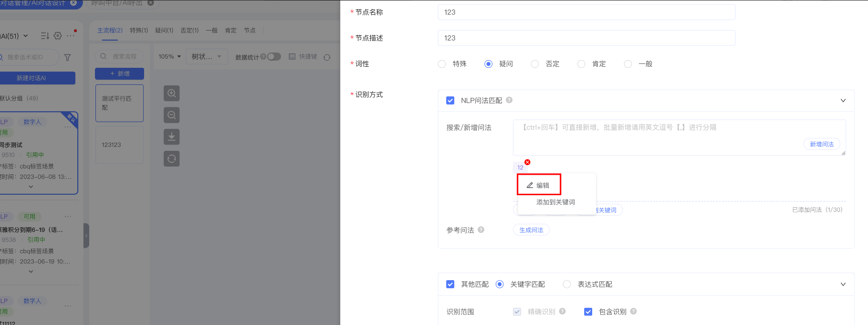Collapse the NLP问法匹配 section
The height and width of the screenshot is (325, 868).
click(x=843, y=101)
